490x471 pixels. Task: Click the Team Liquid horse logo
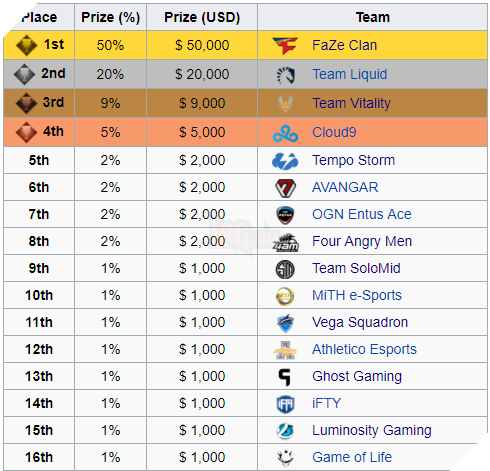tap(286, 75)
